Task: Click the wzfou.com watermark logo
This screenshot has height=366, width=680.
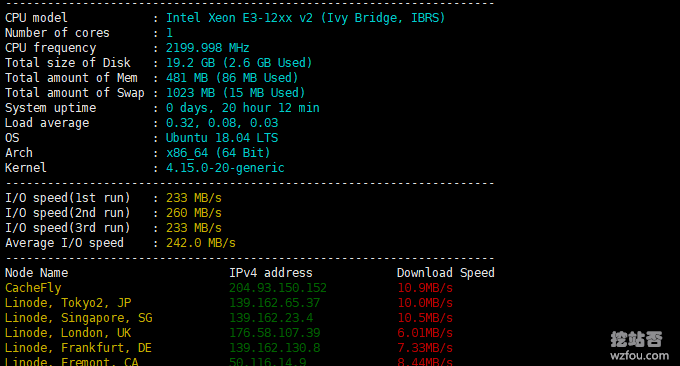Action: click(x=639, y=346)
